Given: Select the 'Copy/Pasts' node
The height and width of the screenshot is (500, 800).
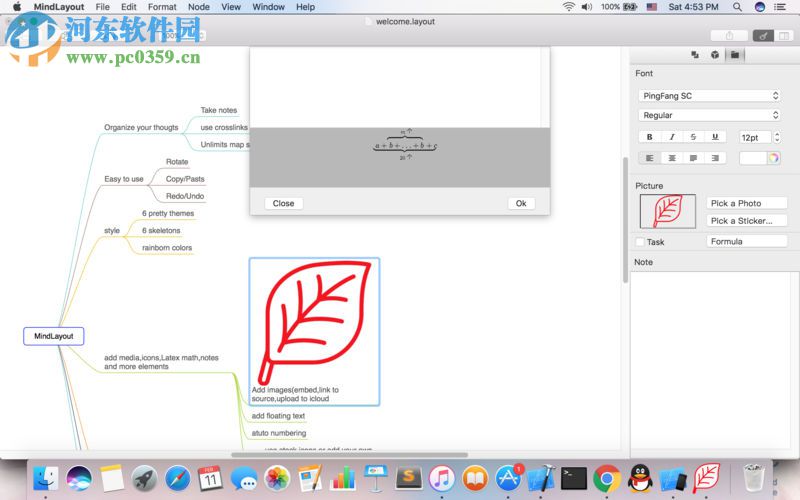Looking at the screenshot, I should point(185,179).
